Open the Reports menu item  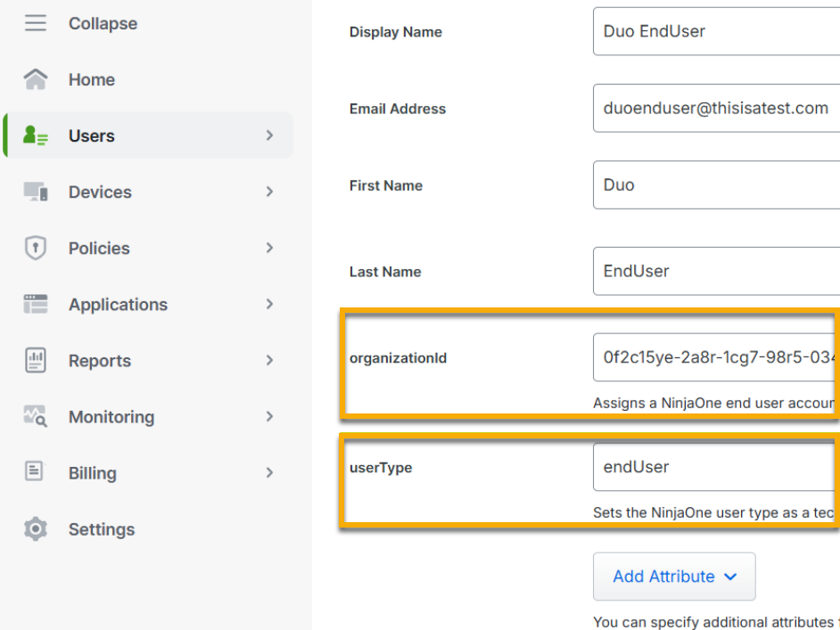[x=100, y=361]
